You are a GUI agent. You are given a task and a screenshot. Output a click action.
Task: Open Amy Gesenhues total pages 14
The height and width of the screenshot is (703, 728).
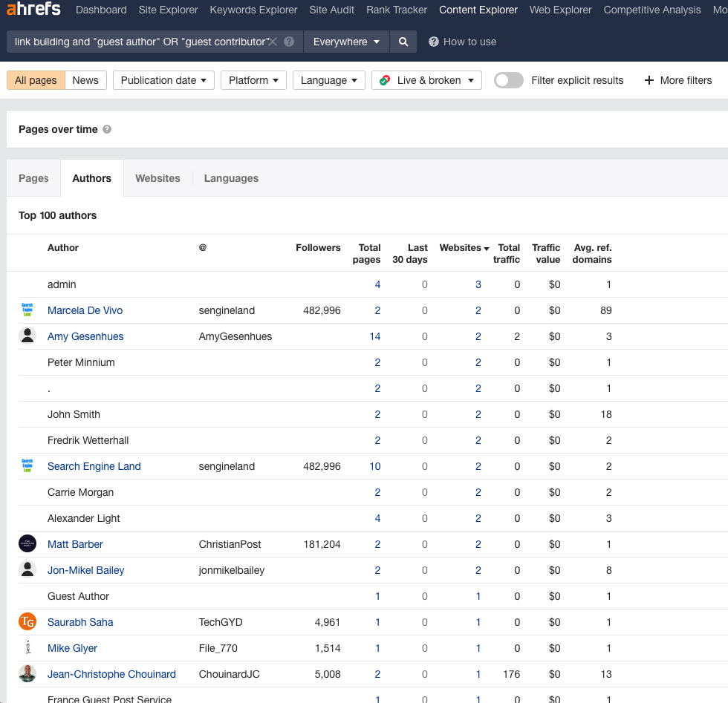pos(375,336)
